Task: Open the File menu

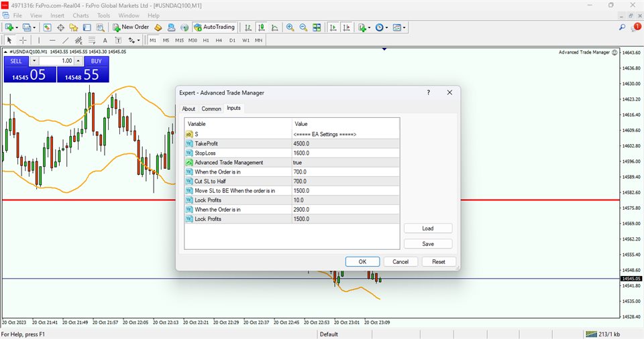Action: [17, 15]
